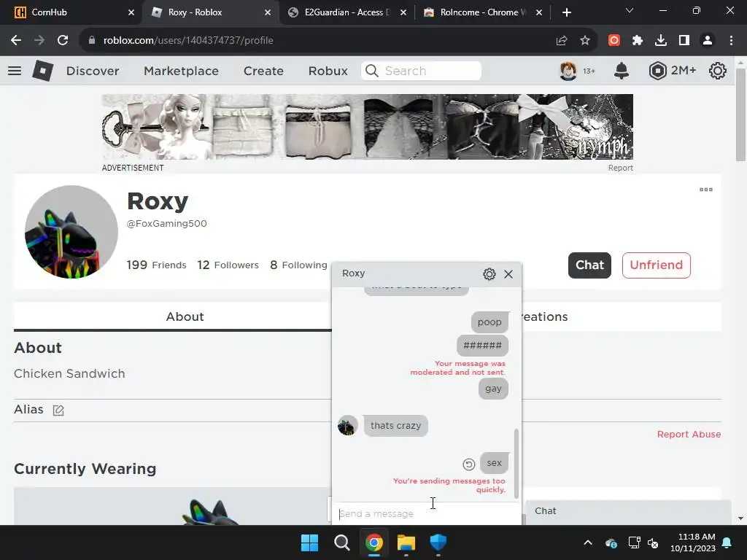Open Chrome downloads icon

click(661, 41)
